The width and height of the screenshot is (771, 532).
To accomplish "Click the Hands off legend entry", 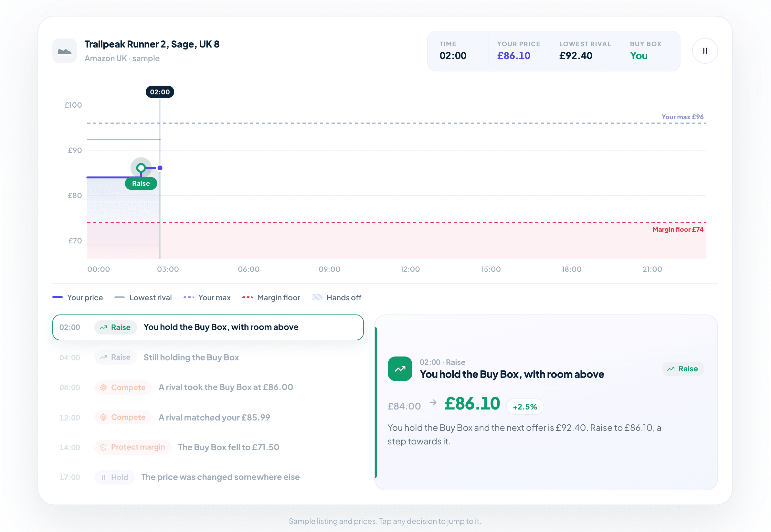I will coord(336,297).
